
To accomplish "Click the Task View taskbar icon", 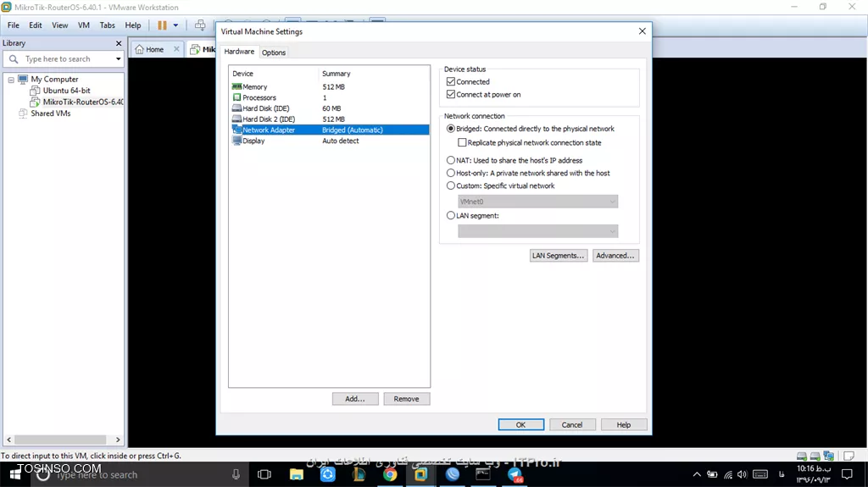I will pyautogui.click(x=264, y=474).
